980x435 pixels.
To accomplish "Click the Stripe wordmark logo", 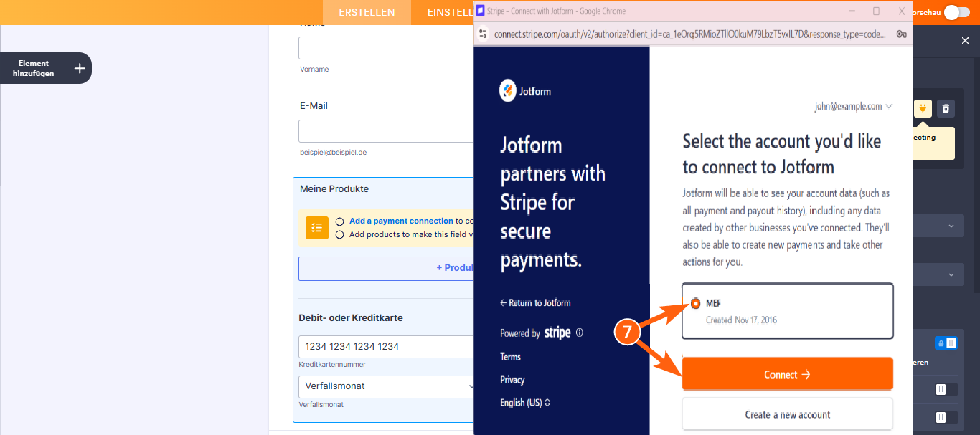I will (557, 333).
